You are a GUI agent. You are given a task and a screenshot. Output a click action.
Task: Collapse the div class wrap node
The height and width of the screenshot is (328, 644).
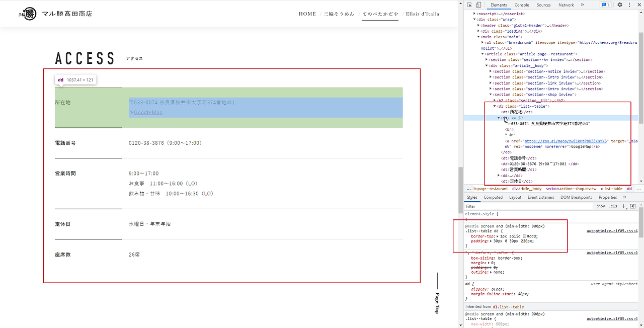click(475, 19)
